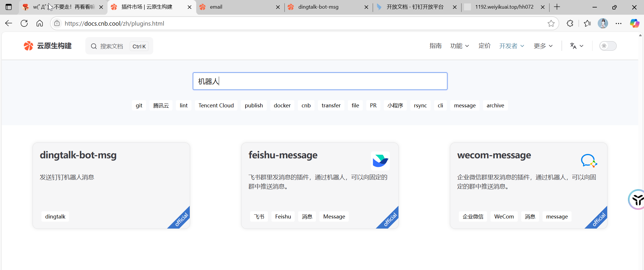The width and height of the screenshot is (644, 270).
Task: Close the 开放文档 钉钉开放平台 tab
Action: (x=455, y=7)
